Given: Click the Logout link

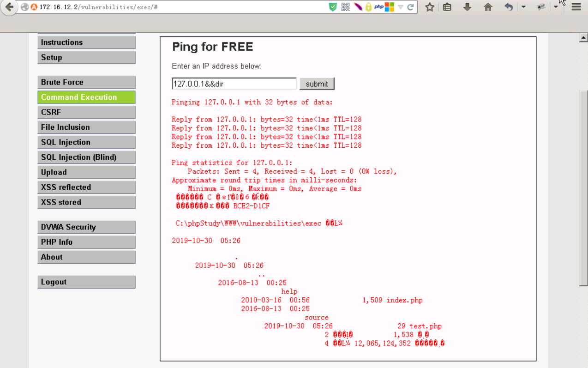Looking at the screenshot, I should (x=86, y=282).
